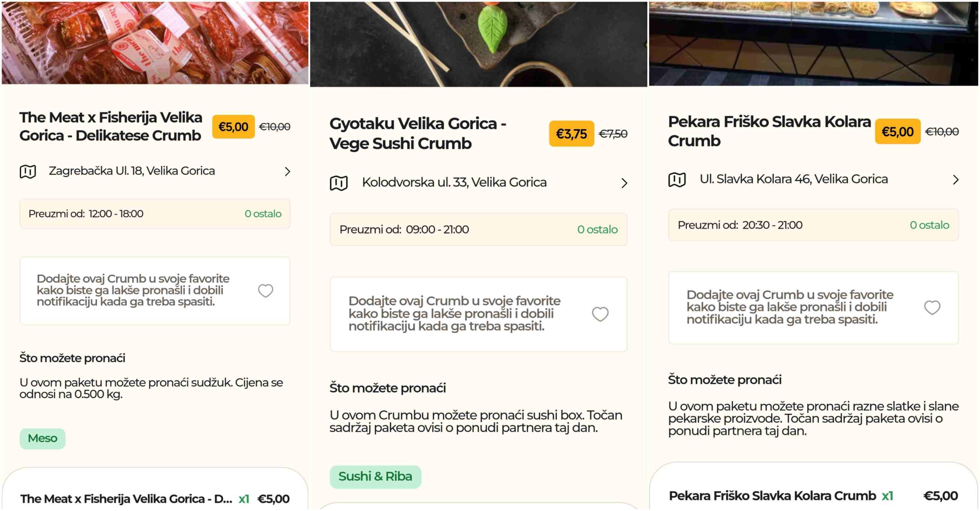Click the €5,00 price badge for Delikatese Crumb
This screenshot has width=980, height=511.
[233, 127]
